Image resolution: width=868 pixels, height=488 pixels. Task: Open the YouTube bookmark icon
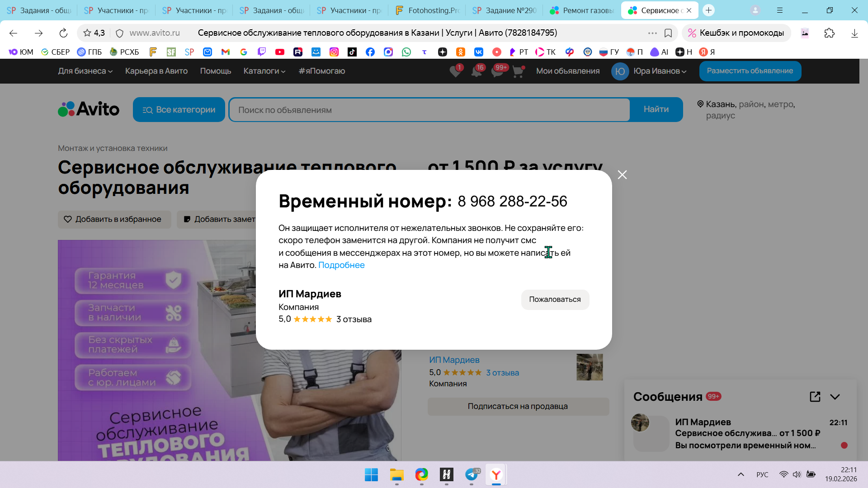click(280, 52)
